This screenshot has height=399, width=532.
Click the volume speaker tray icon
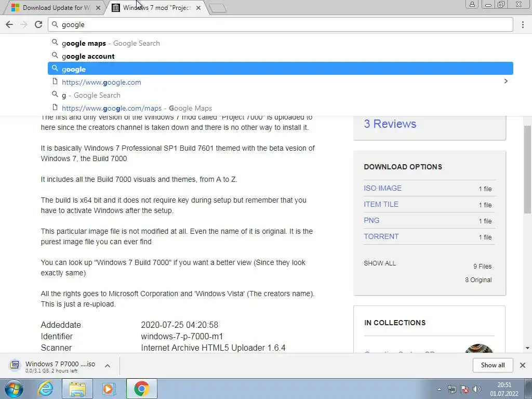point(477,389)
